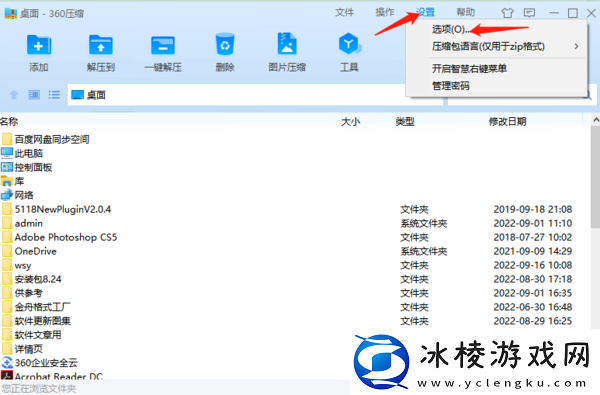Click the 360企业安全云 icon
The width and height of the screenshot is (600, 395).
pyautogui.click(x=7, y=362)
